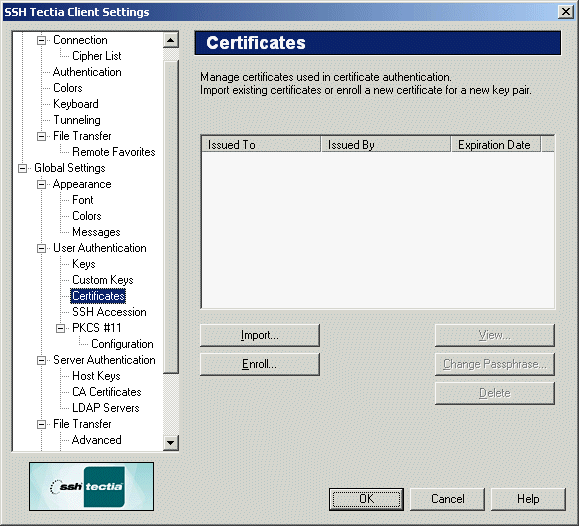The height and width of the screenshot is (526, 579).
Task: Open the Authentication settings page
Action: (87, 72)
